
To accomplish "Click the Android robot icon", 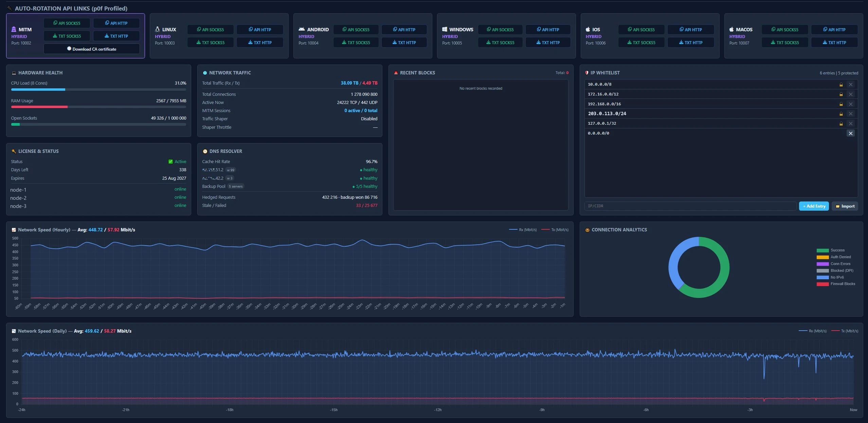I will [x=301, y=29].
